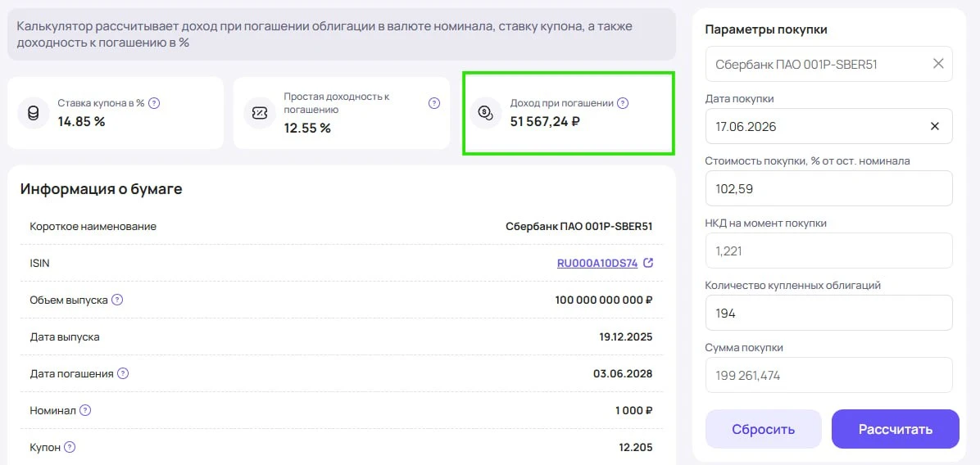Click the yield value 12.55 %
The height and width of the screenshot is (465, 980).
click(307, 129)
